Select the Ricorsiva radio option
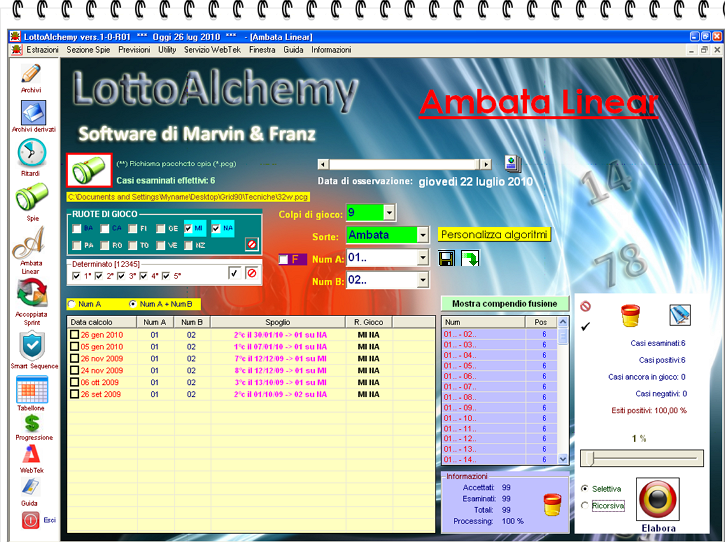 point(584,505)
